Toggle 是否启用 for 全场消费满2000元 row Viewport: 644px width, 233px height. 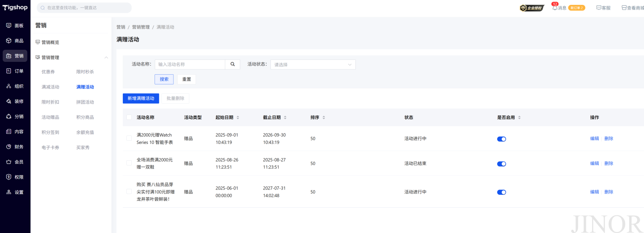pos(502,164)
